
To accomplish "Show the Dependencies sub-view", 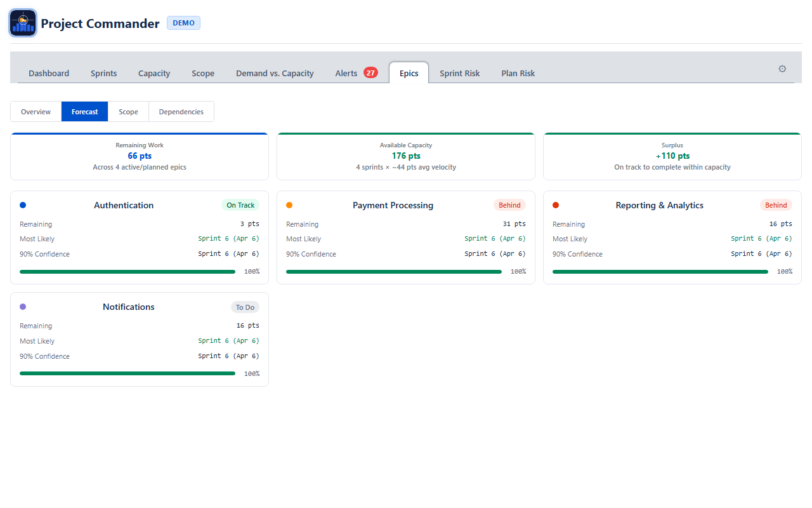I will pyautogui.click(x=181, y=112).
